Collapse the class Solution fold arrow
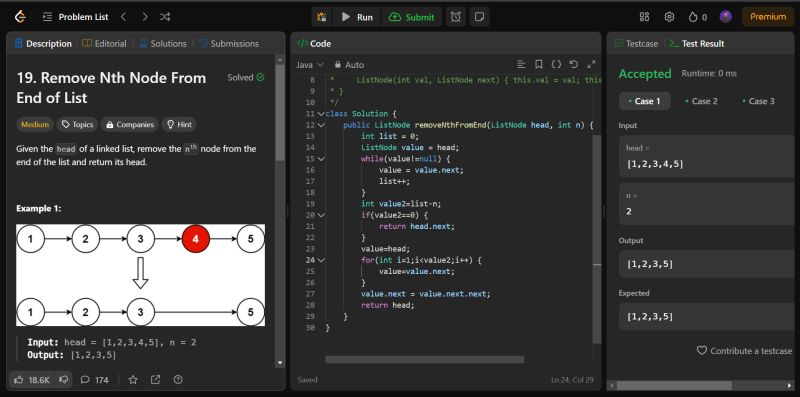800x397 pixels. coord(320,113)
